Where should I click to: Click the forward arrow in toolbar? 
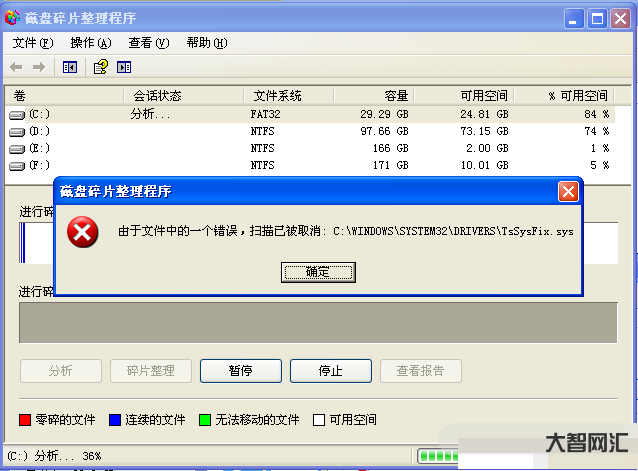39,67
